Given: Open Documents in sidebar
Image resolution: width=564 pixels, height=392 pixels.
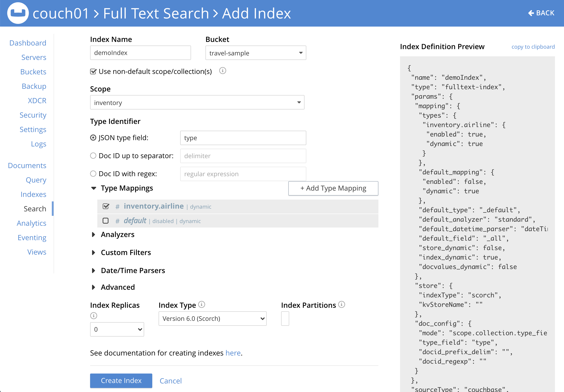Looking at the screenshot, I should click(x=27, y=166).
